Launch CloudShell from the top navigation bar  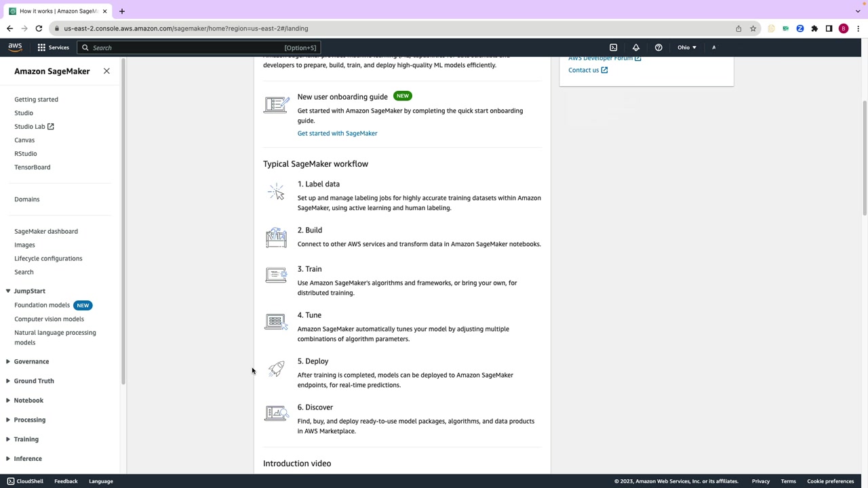coord(613,47)
